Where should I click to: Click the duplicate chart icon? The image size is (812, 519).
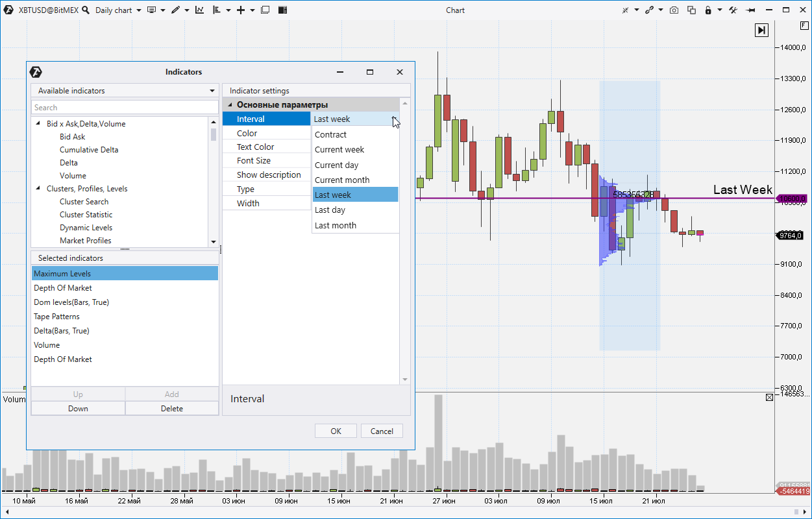(x=693, y=10)
